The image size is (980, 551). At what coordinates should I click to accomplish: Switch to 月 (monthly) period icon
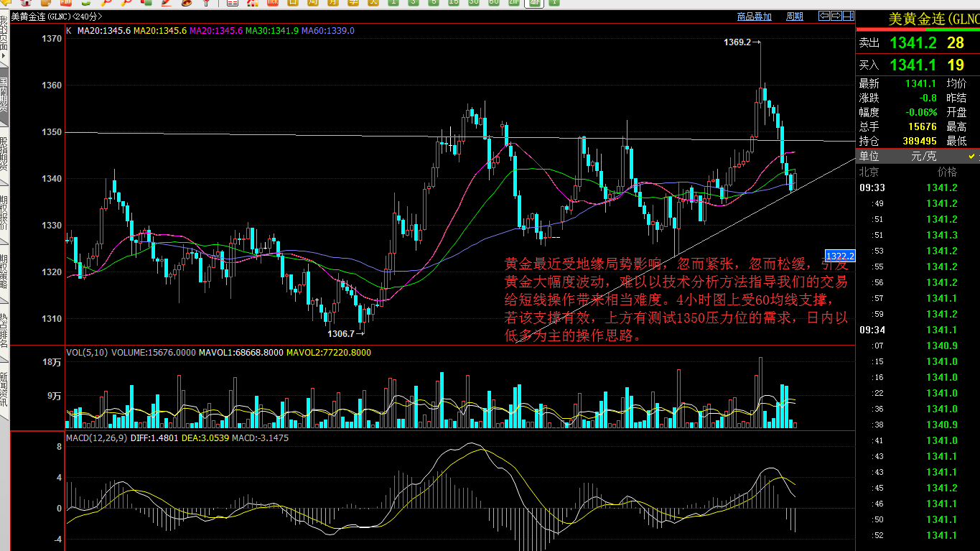click(333, 3)
